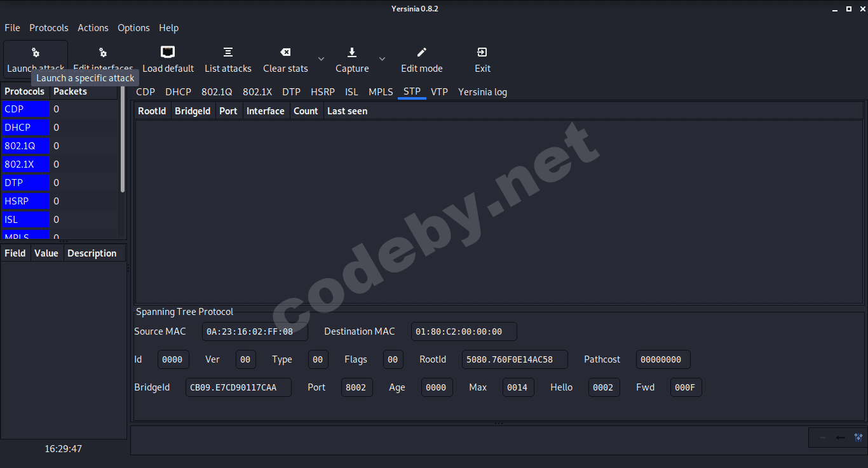Click the Source MAC input field
The height and width of the screenshot is (468, 868).
[x=255, y=331]
